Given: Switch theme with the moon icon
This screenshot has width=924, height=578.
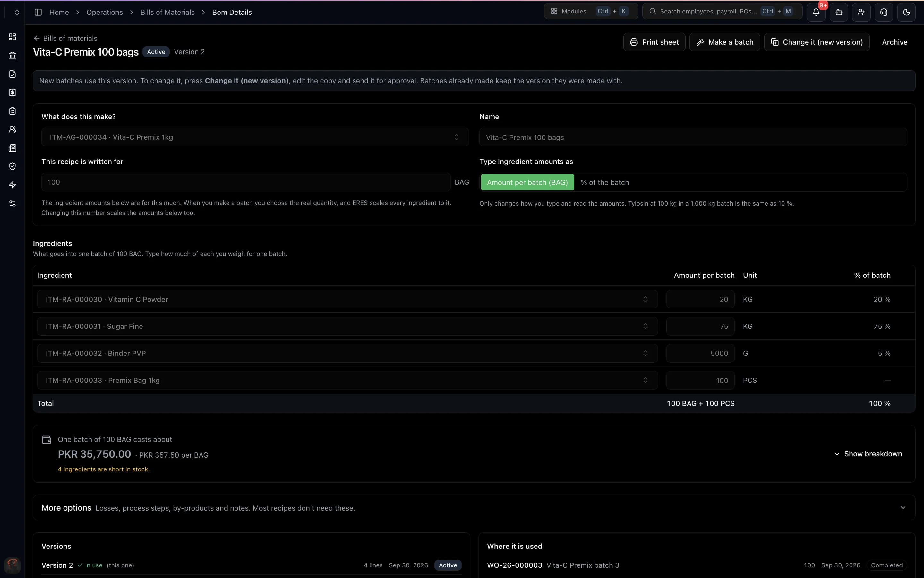Looking at the screenshot, I should pyautogui.click(x=906, y=12).
